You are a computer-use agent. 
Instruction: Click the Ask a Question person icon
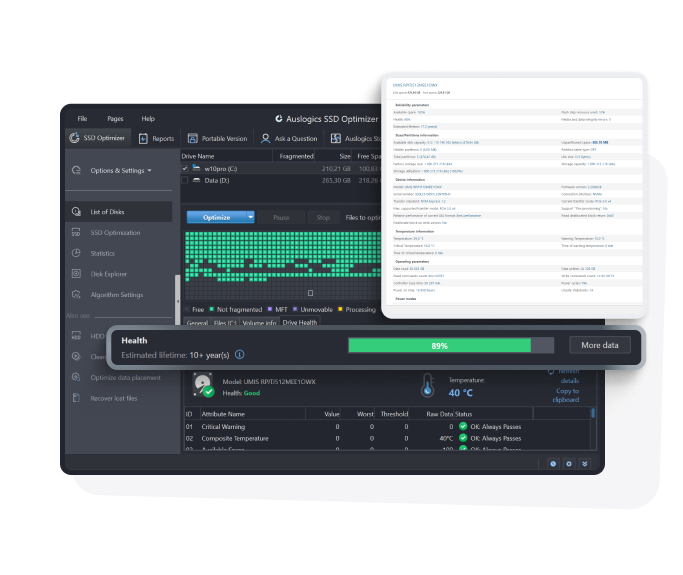pyautogui.click(x=265, y=139)
